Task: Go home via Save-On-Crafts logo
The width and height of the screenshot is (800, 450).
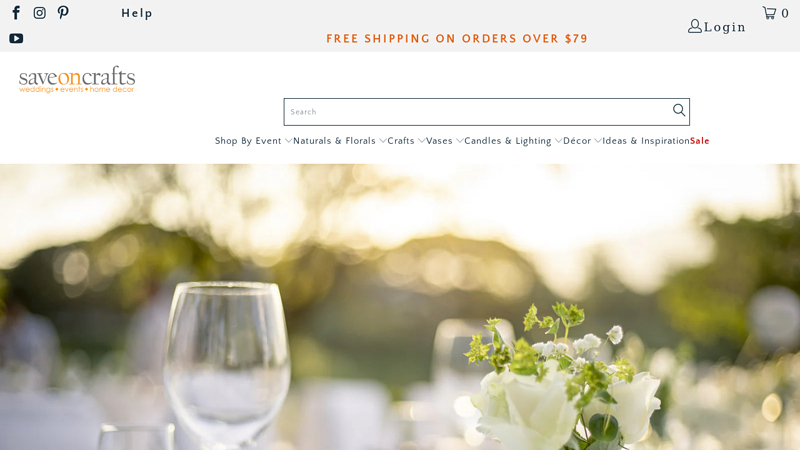Action: pyautogui.click(x=77, y=80)
